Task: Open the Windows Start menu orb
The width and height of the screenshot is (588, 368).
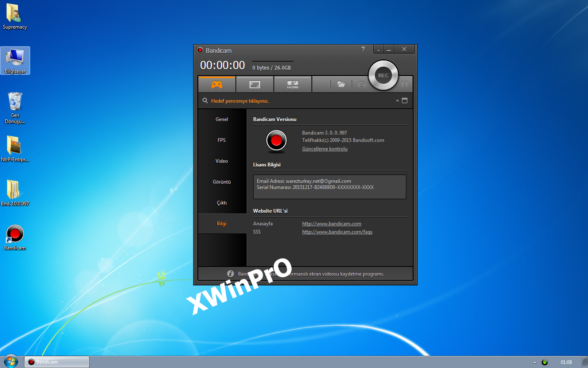Action: click(11, 361)
